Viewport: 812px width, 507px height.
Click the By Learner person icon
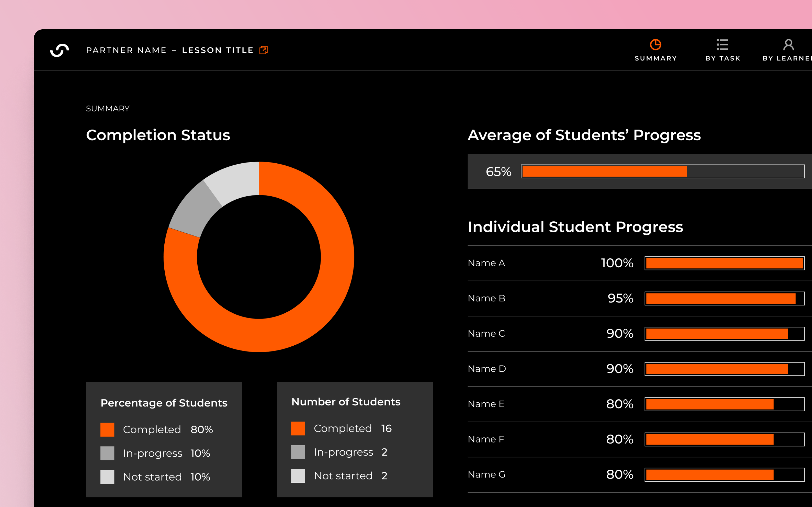point(789,45)
